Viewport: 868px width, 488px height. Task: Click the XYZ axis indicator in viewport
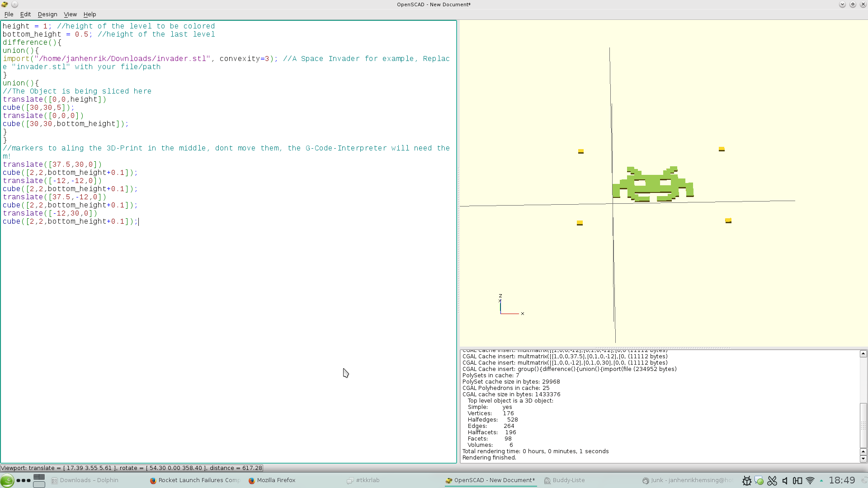511,305
